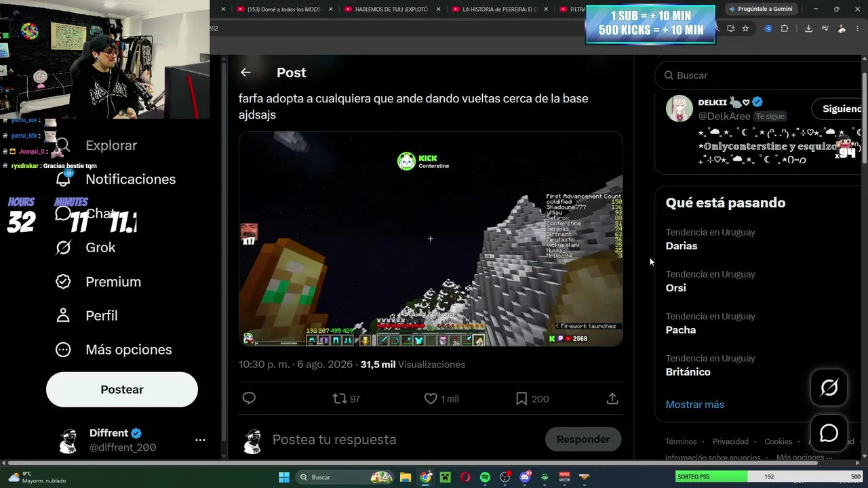Switch to 'HABLEMOS DE TULI' tab
This screenshot has height=488, width=868.
pyautogui.click(x=393, y=9)
